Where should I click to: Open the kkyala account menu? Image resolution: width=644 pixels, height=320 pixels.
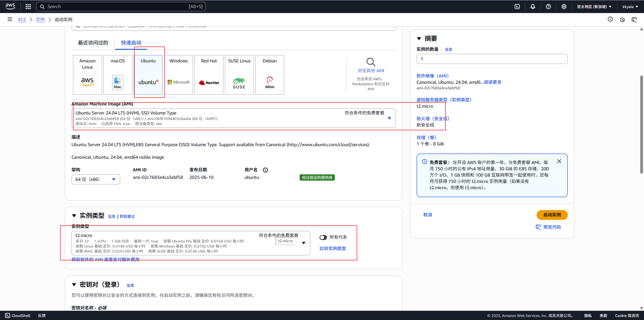tap(630, 7)
